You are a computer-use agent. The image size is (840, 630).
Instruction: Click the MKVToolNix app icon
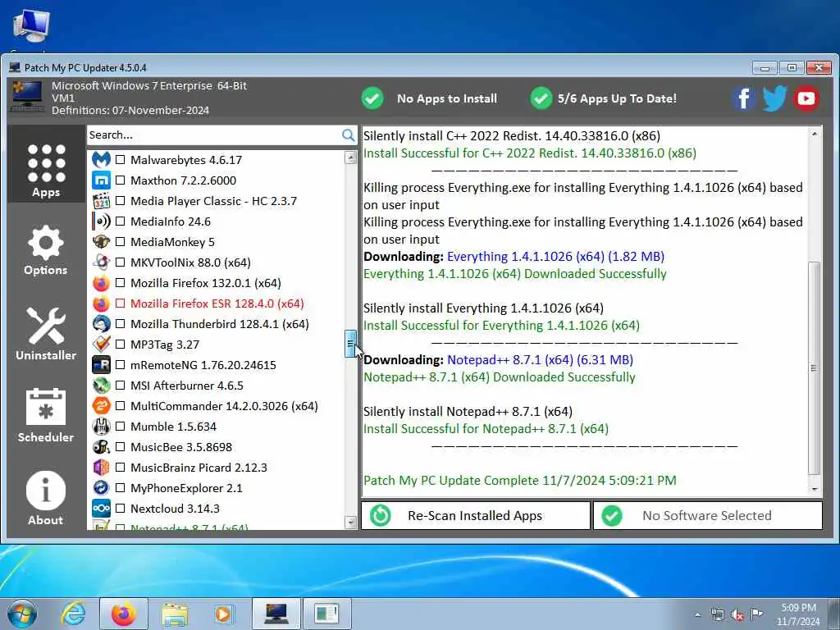[x=101, y=262]
